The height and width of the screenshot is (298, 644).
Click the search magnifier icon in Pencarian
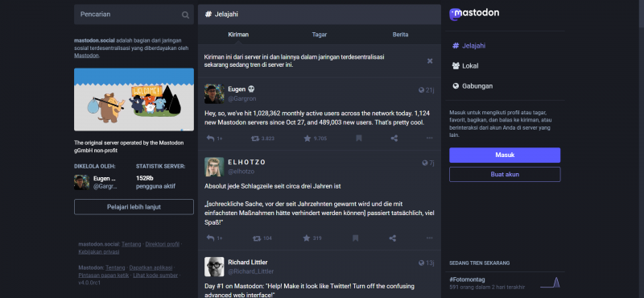[186, 14]
